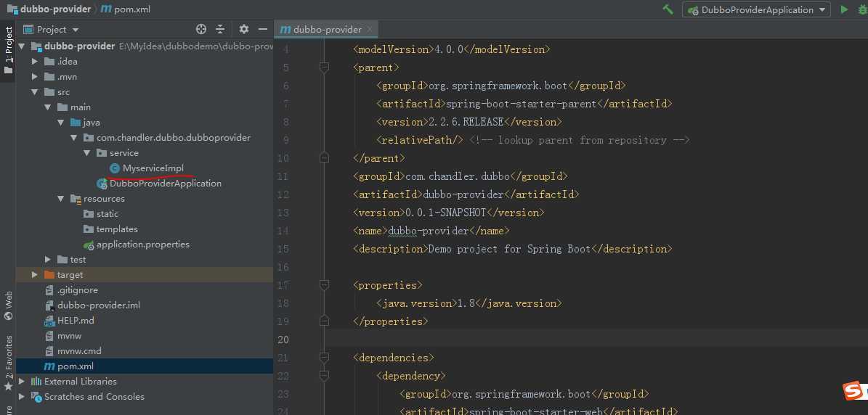Screen dimensions: 868x415
Task: Select DubboProviderApplication class in tree
Action: [166, 184]
